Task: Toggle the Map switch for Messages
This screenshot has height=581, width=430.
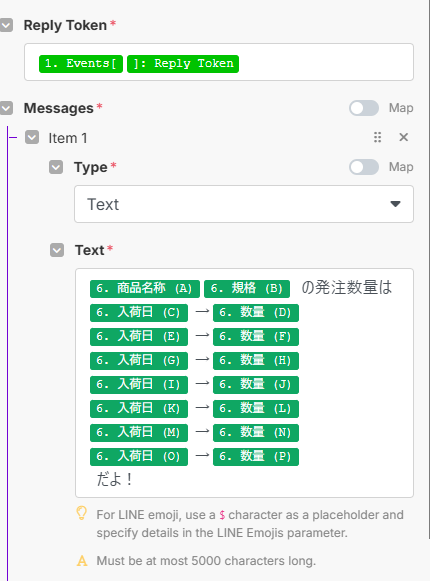Action: tap(364, 108)
